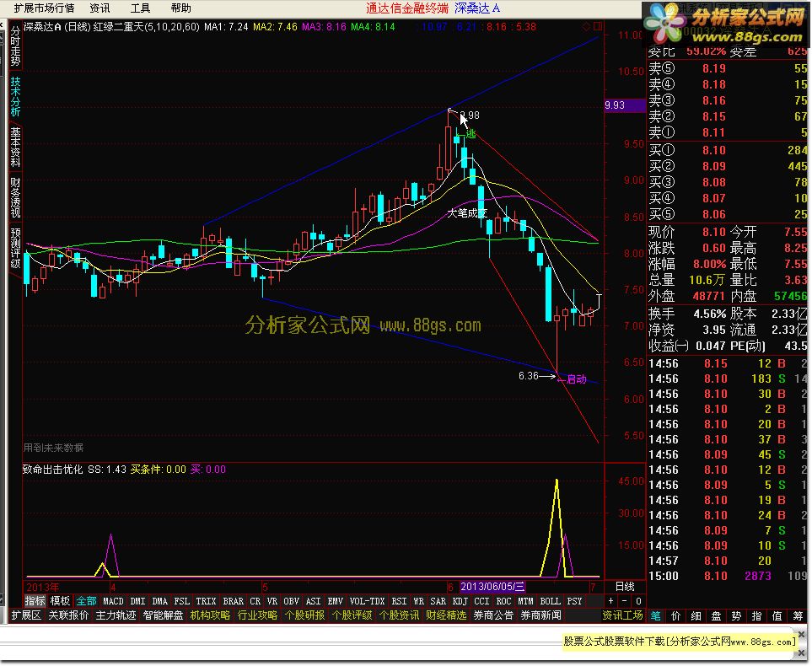Select the 全部 indicator filter
This screenshot has width=812, height=666.
point(86,601)
